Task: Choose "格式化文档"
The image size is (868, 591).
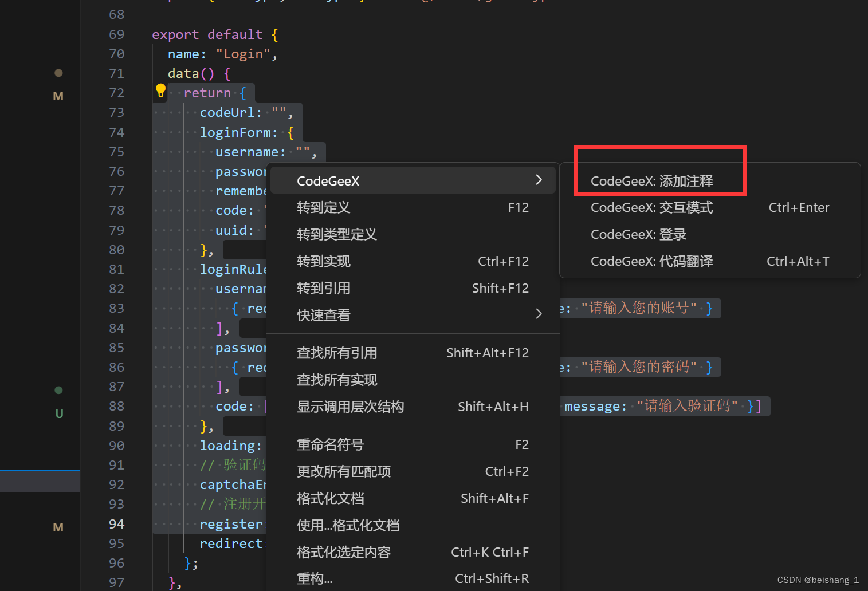Action: tap(331, 498)
